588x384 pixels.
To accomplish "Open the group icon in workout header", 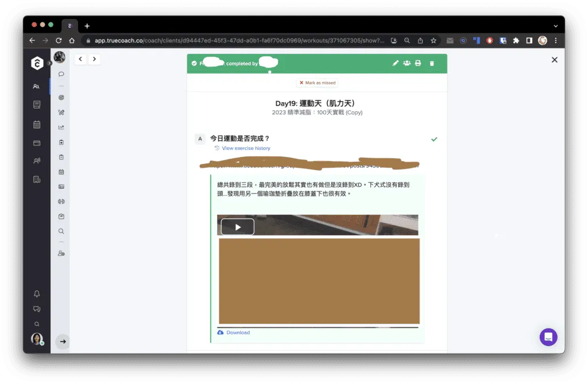I will click(407, 63).
